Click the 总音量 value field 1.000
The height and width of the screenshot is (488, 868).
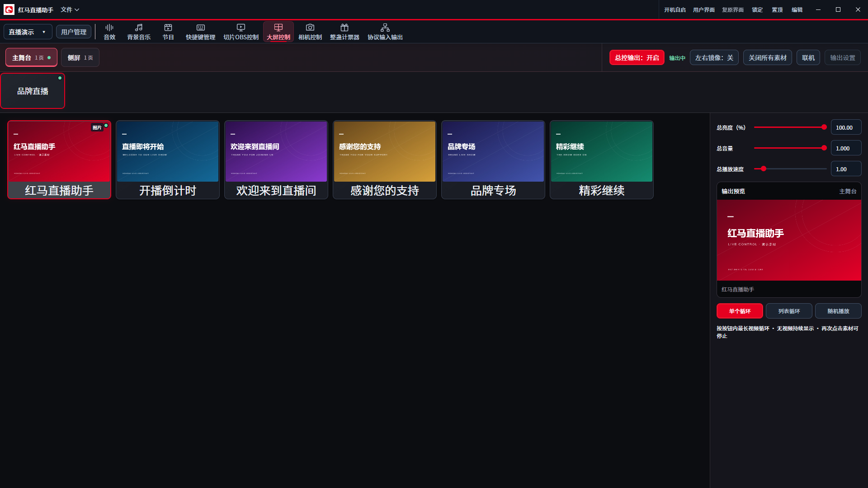846,148
